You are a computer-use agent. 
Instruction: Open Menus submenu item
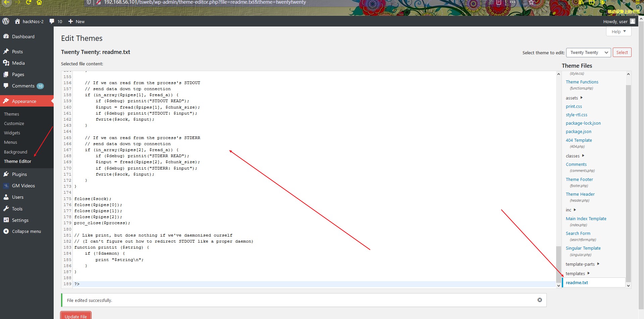[x=10, y=142]
